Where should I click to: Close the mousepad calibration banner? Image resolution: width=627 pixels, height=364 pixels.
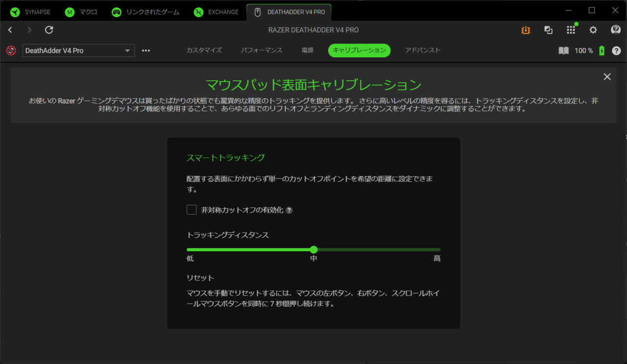(607, 77)
